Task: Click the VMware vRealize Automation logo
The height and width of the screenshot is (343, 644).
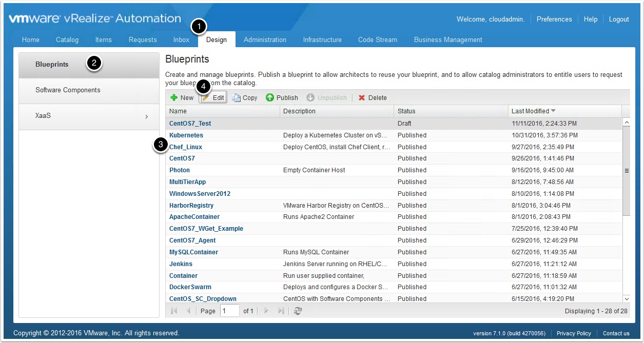Action: [94, 18]
